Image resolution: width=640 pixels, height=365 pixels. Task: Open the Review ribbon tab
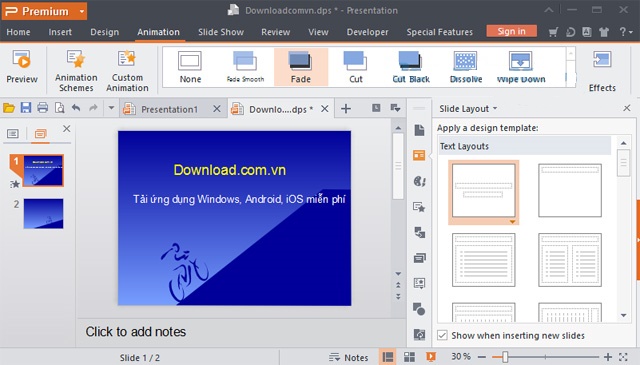276,32
